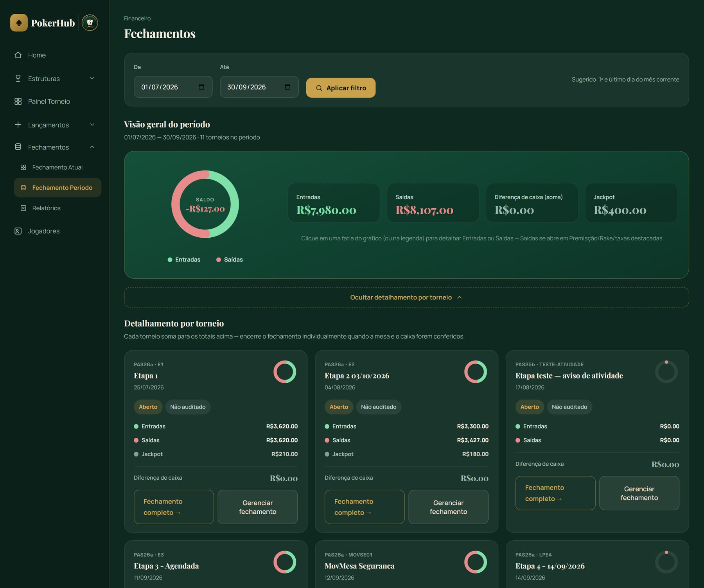The height and width of the screenshot is (588, 704).
Task: Click Etapa 1 Jackpot value R$210.00
Action: point(284,454)
